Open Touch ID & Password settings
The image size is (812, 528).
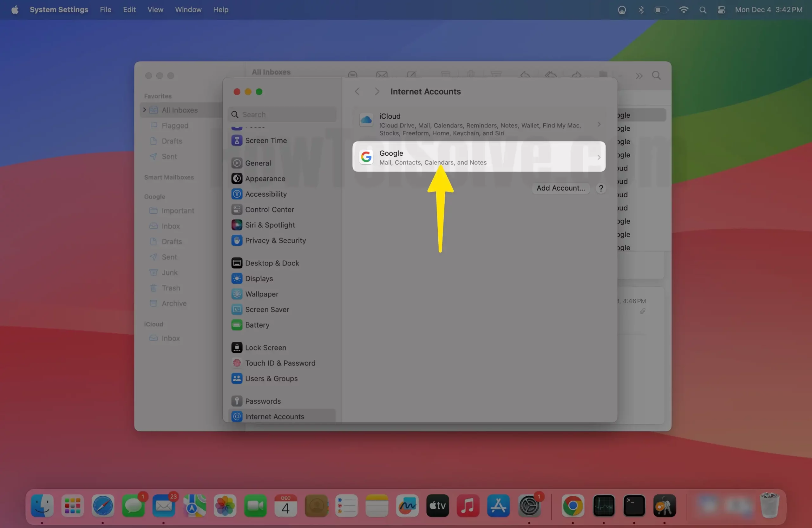(280, 363)
